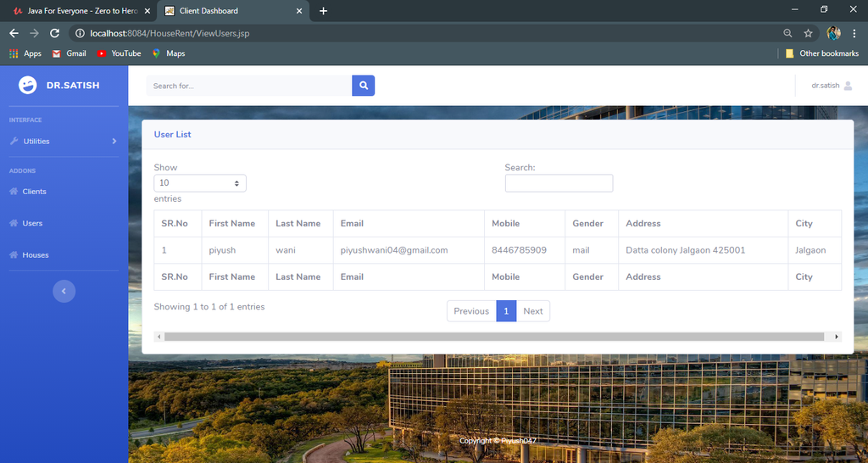
Task: Click the dr.satish username link
Action: [x=826, y=86]
